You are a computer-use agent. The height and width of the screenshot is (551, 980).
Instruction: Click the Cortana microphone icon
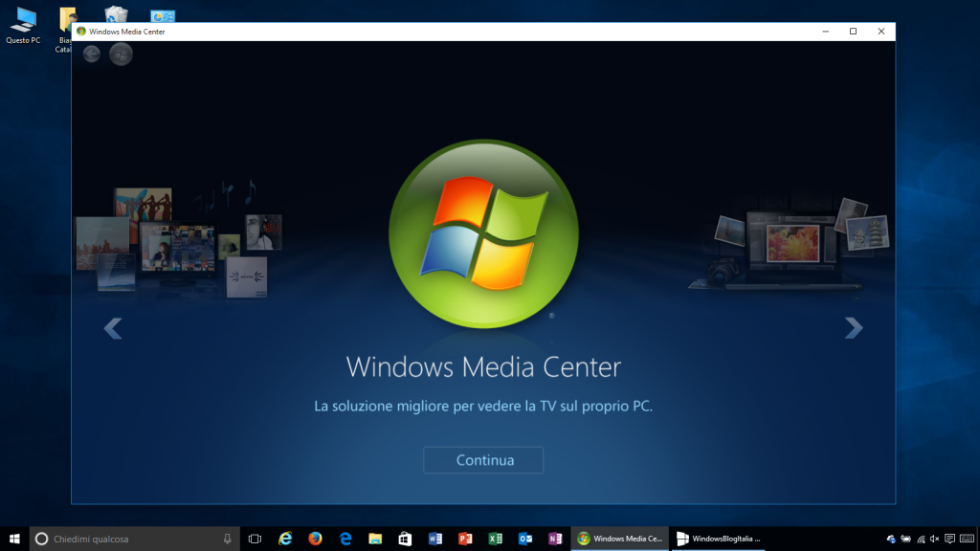tap(227, 539)
